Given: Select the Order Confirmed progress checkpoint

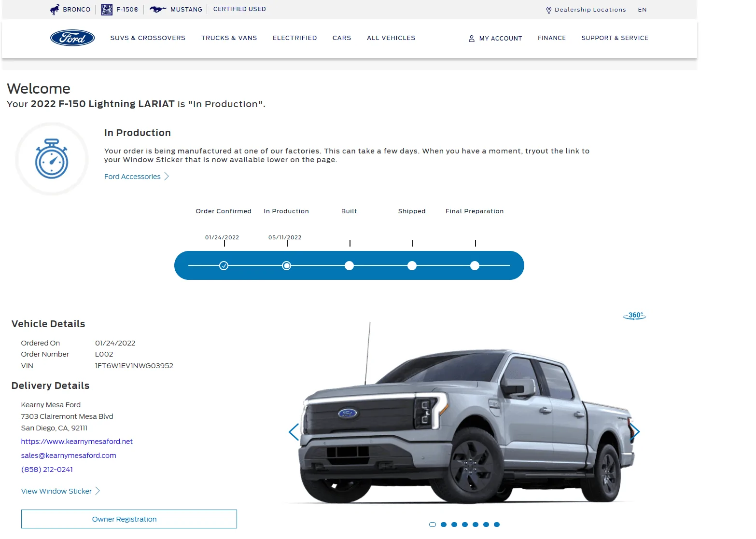Looking at the screenshot, I should [x=223, y=265].
